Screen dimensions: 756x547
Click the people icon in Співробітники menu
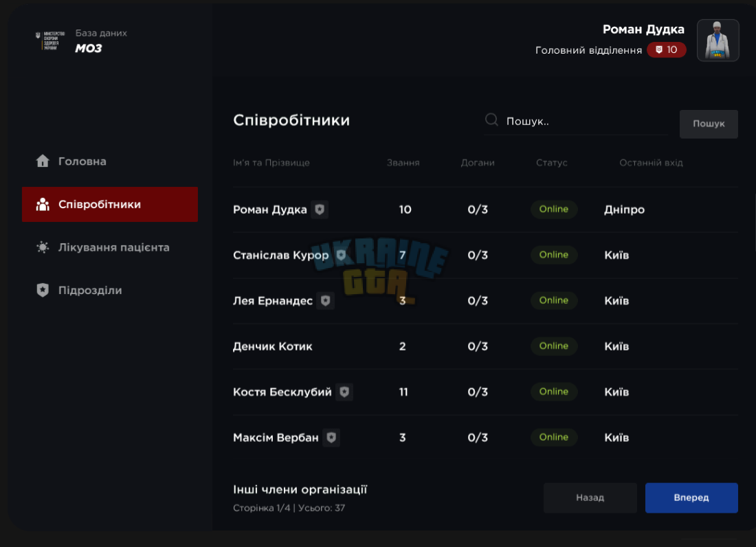[43, 204]
